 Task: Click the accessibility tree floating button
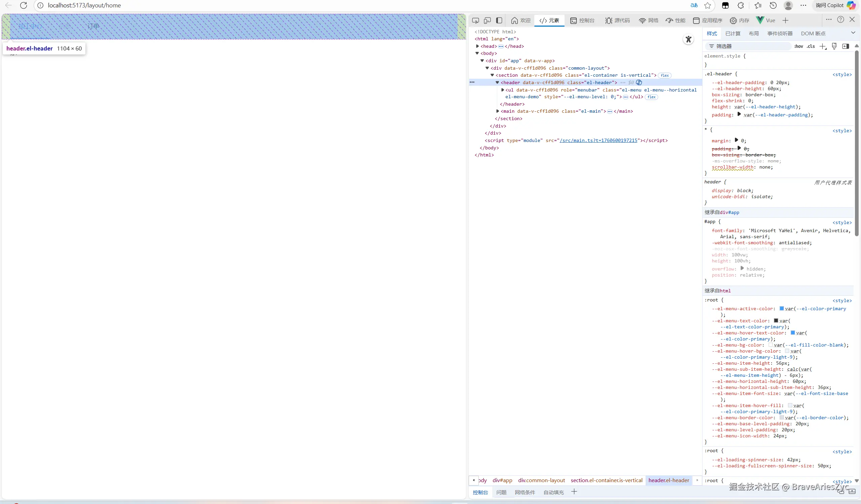(688, 40)
